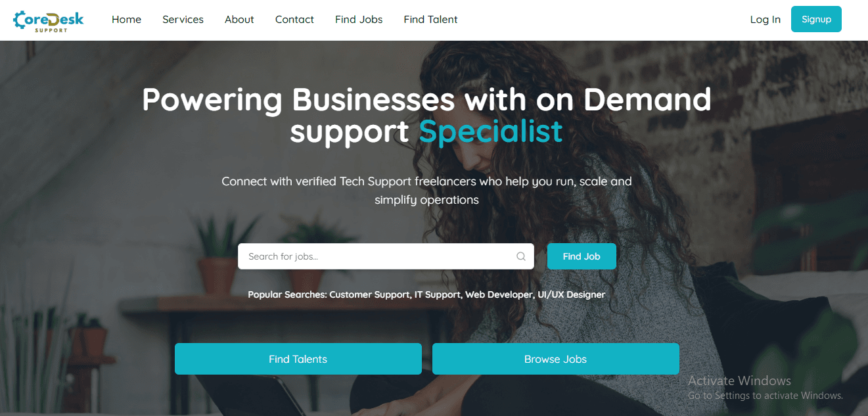Open the Find Talents button
The height and width of the screenshot is (416, 868).
(298, 359)
